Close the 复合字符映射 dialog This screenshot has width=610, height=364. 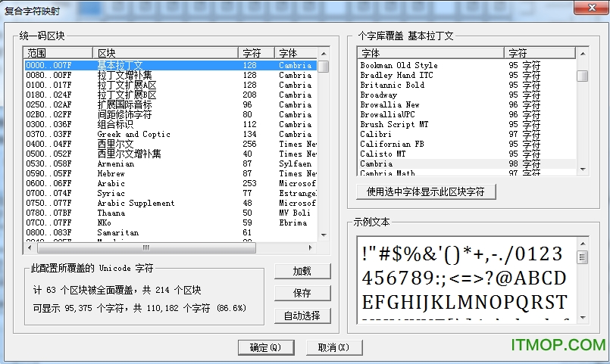pos(592,8)
